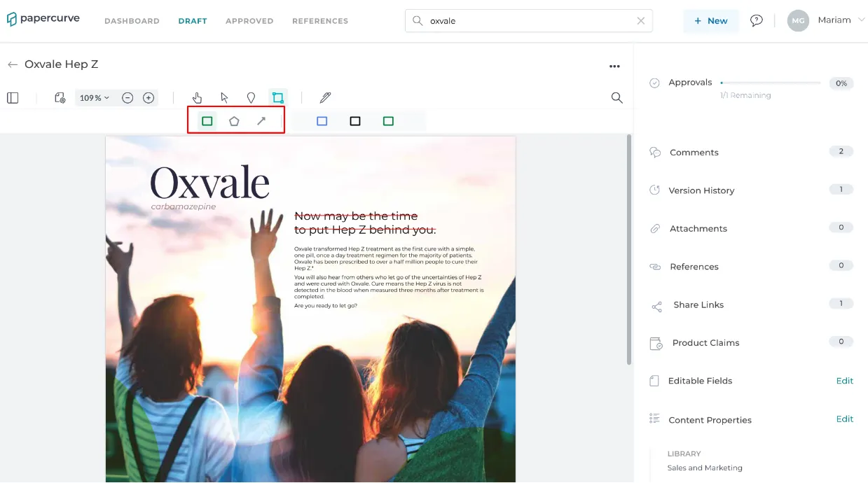Toggle the left sidebar panel

[13, 98]
